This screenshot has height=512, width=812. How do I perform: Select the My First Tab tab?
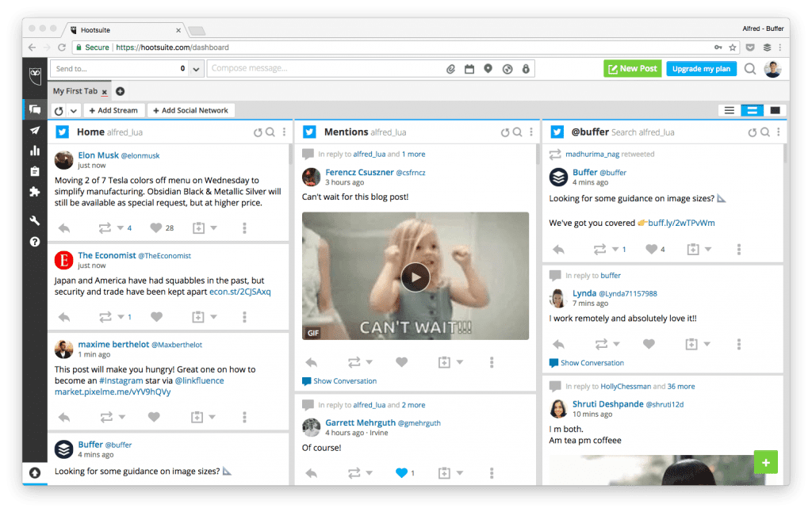point(75,91)
